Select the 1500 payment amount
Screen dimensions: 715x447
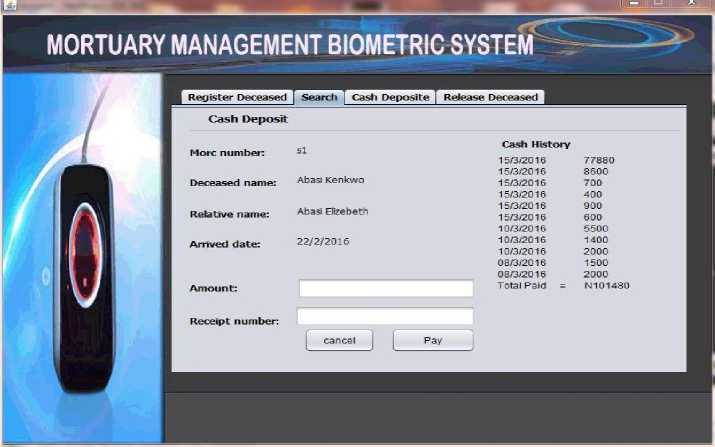click(x=596, y=263)
